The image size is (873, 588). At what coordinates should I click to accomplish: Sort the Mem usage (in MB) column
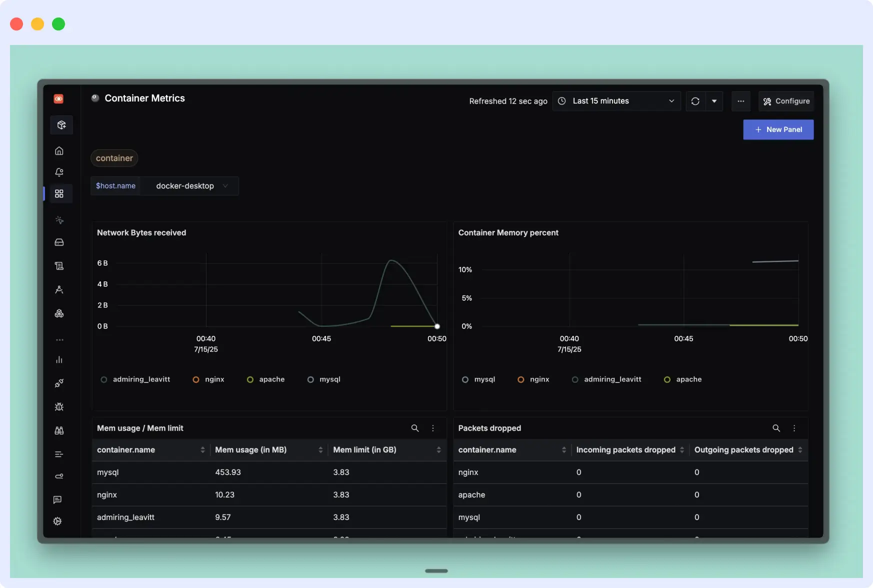click(x=320, y=449)
